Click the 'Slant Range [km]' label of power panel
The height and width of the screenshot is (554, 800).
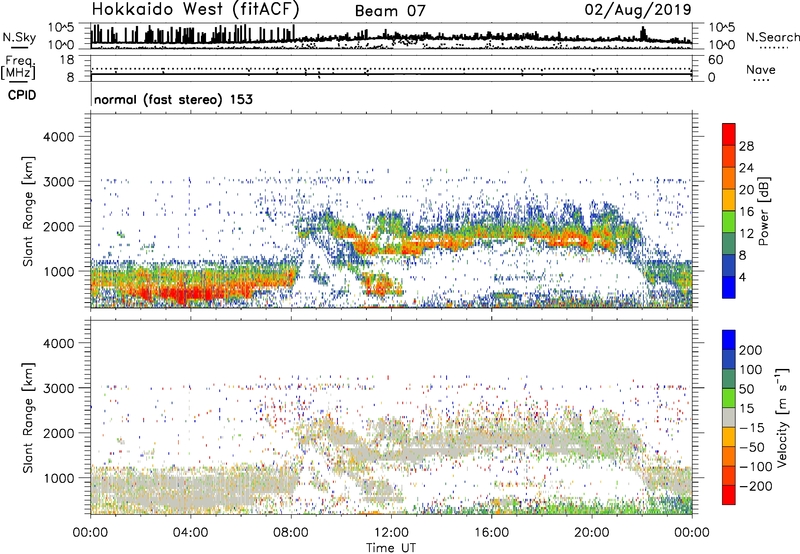pyautogui.click(x=28, y=211)
